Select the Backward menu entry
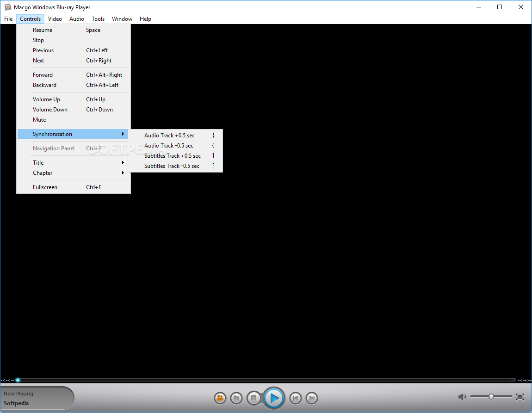The height and width of the screenshot is (413, 532). [73, 85]
